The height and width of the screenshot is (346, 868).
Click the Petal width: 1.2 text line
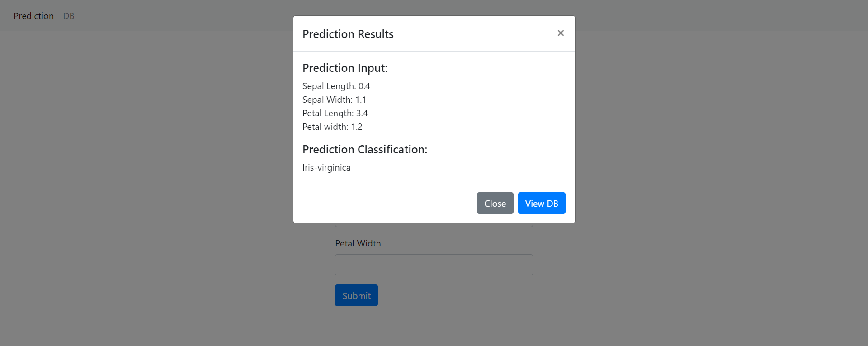pos(332,127)
